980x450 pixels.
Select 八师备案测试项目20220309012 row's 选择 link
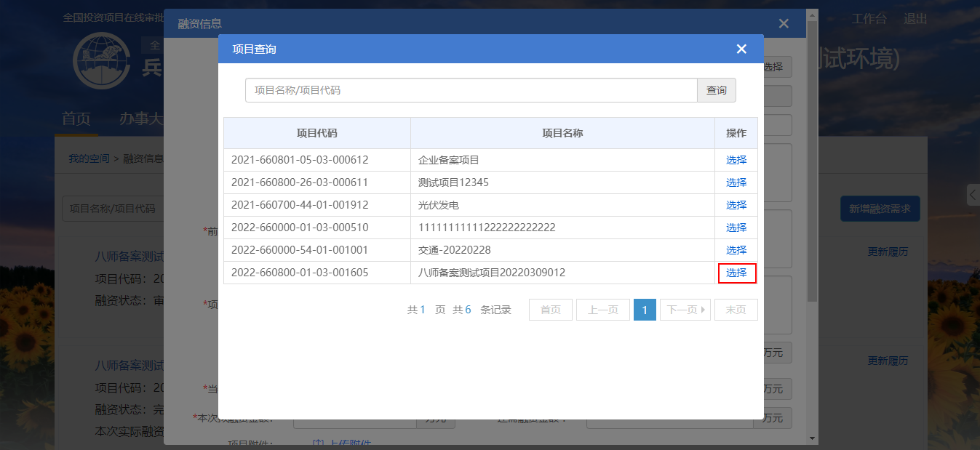[x=736, y=273]
